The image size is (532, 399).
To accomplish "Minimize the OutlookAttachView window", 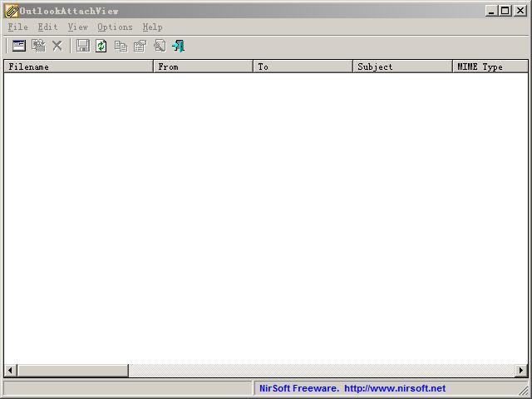I will click(491, 11).
